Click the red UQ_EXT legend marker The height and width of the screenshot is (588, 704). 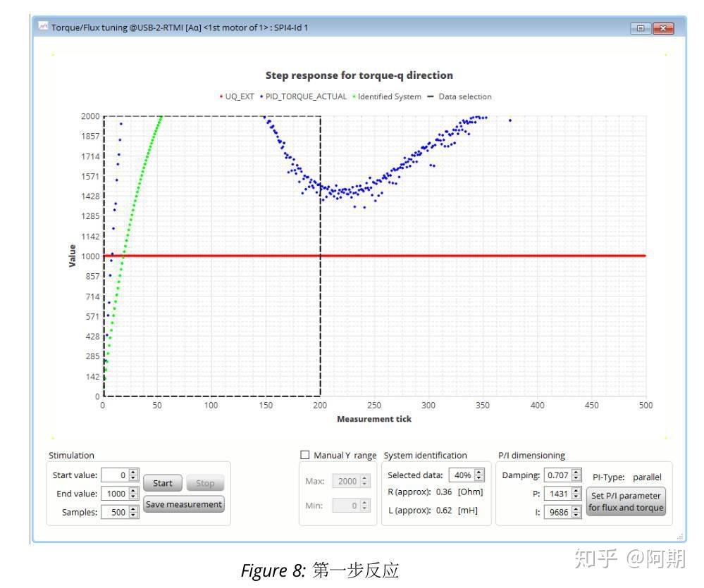tap(221, 96)
